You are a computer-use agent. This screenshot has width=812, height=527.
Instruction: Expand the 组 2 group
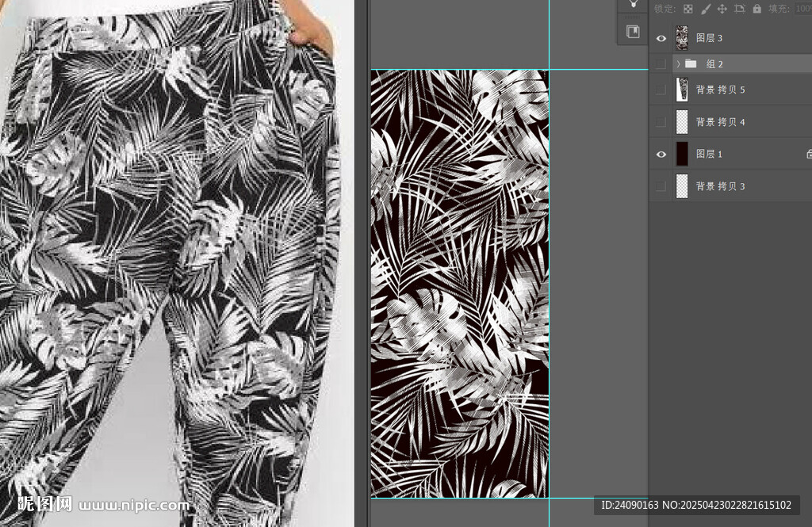pos(678,63)
